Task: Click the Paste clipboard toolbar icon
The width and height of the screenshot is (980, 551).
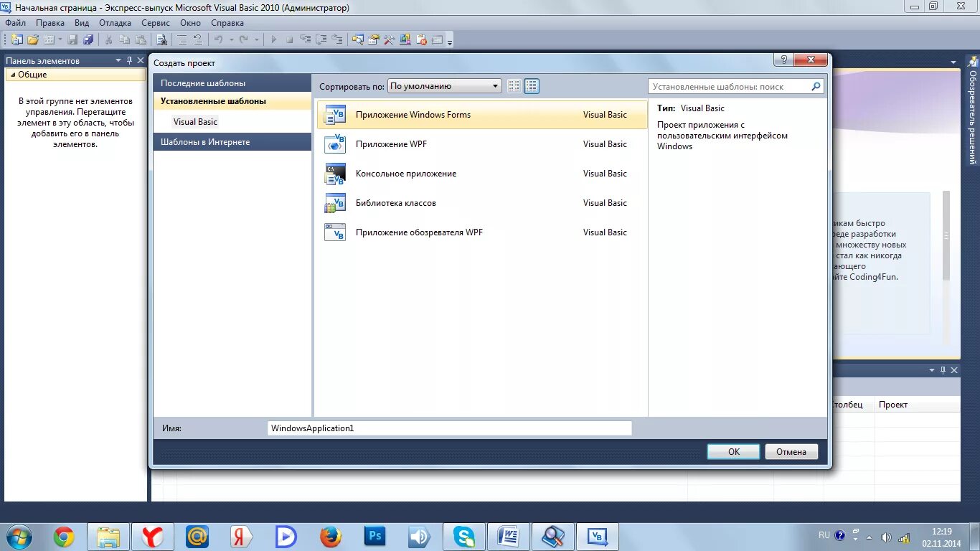Action: (x=141, y=39)
